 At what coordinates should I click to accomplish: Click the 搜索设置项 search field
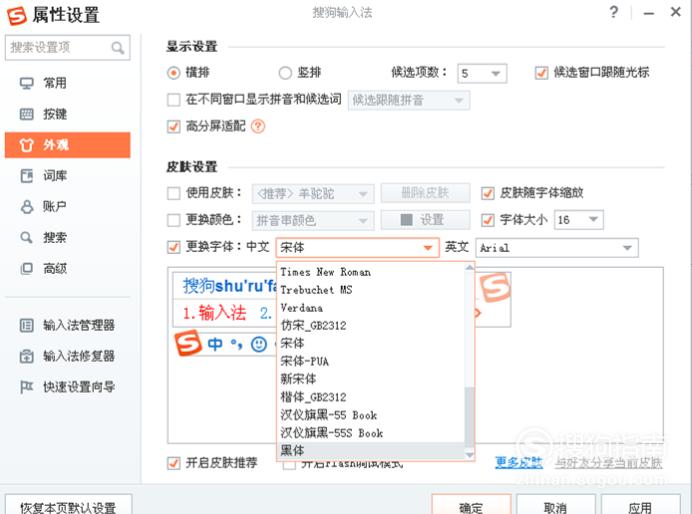68,48
